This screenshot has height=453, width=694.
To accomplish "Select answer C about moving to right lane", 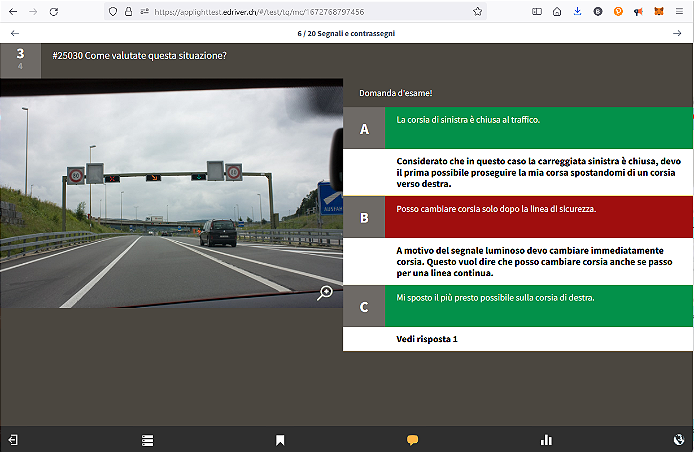I will [x=539, y=306].
